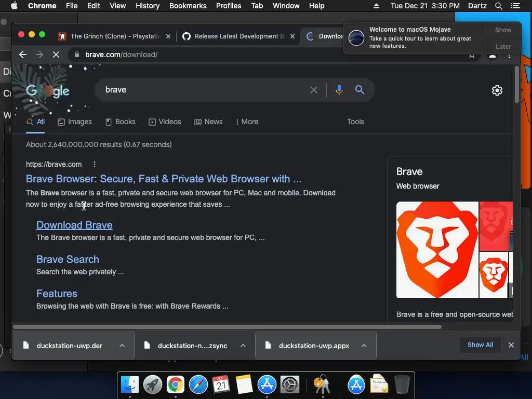Click the eject icon in menu bar
Viewport: 532px width, 399px height.
tap(376, 6)
